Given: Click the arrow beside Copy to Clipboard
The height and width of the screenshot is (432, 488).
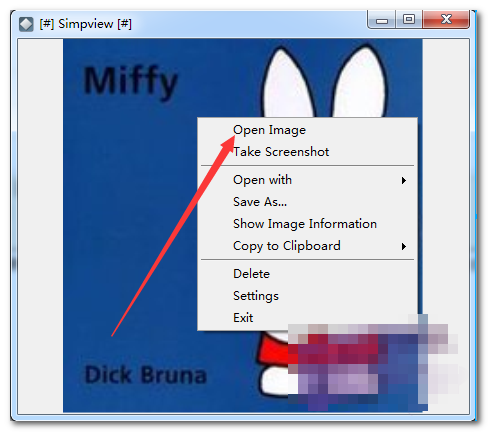Looking at the screenshot, I should [x=404, y=247].
